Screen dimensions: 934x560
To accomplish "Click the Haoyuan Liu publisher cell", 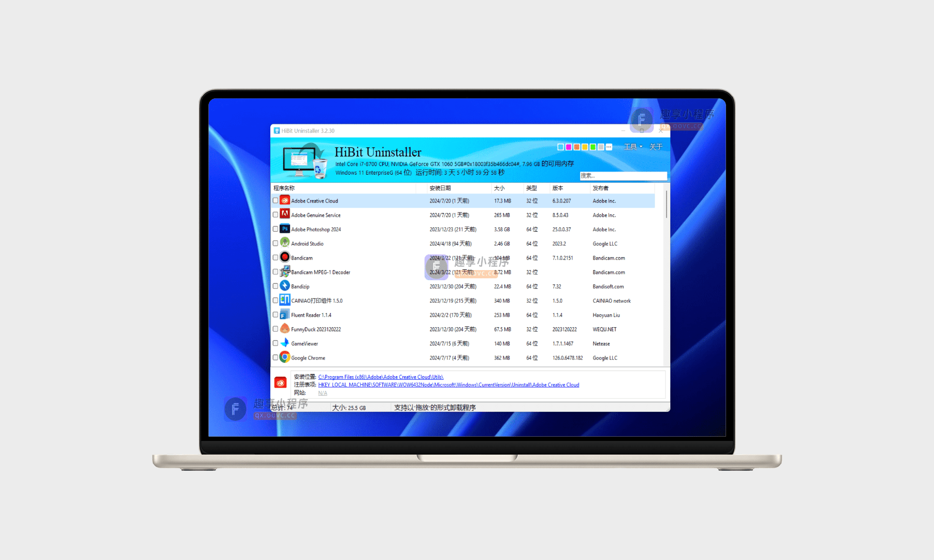I will 606,315.
